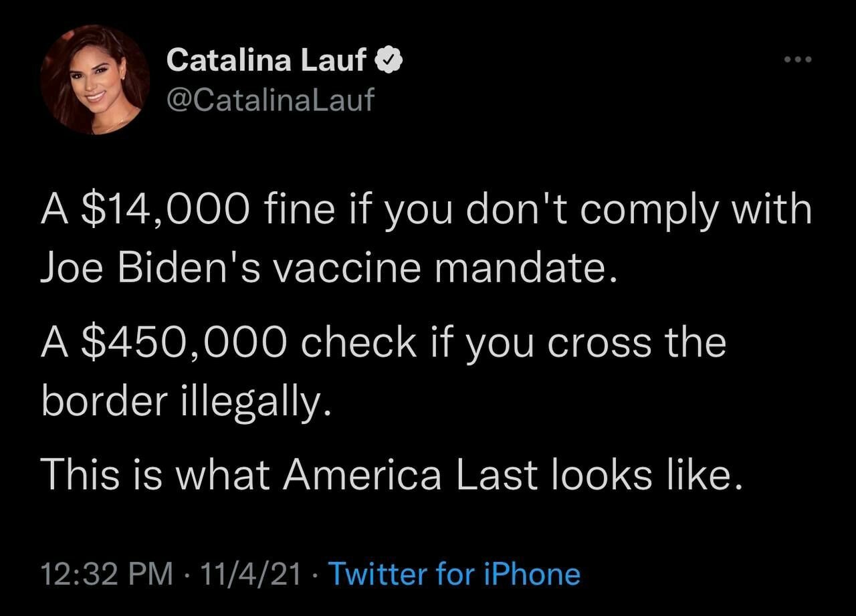The width and height of the screenshot is (856, 616).
Task: Click the phrase "America Last"
Action: click(410, 474)
